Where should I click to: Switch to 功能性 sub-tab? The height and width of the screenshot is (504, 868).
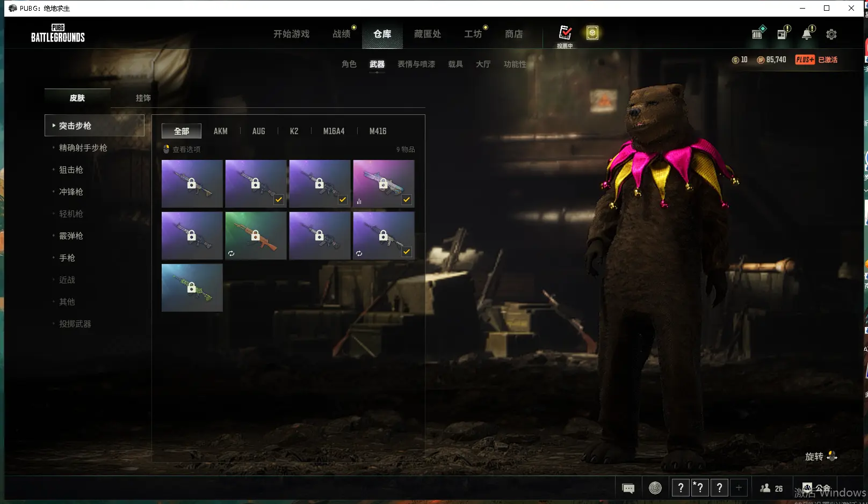coord(515,64)
